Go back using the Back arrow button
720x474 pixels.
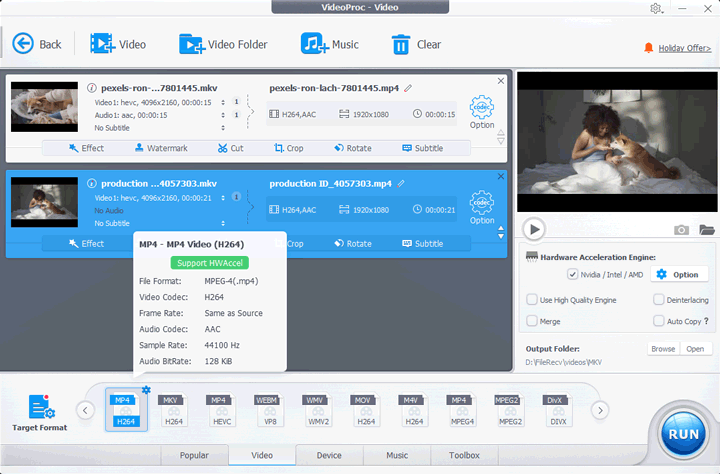37,44
